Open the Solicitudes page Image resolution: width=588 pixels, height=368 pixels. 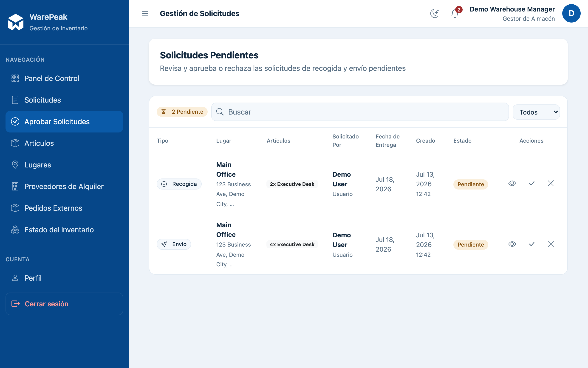tap(64, 100)
